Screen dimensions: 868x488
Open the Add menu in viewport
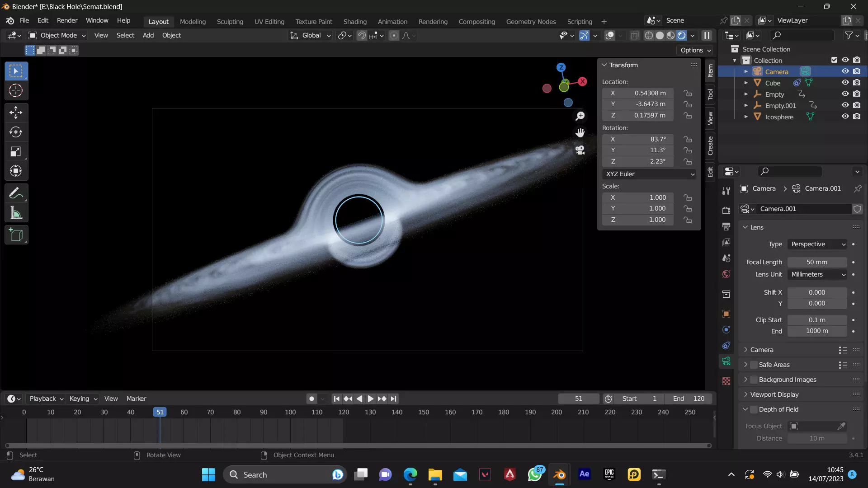point(148,35)
